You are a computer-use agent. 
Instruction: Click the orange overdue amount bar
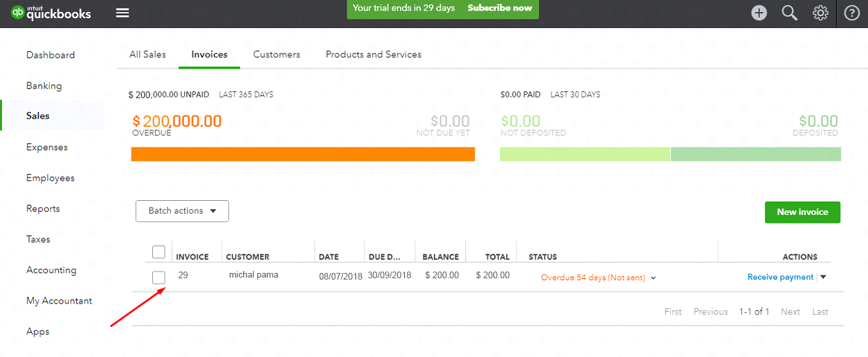[x=302, y=154]
